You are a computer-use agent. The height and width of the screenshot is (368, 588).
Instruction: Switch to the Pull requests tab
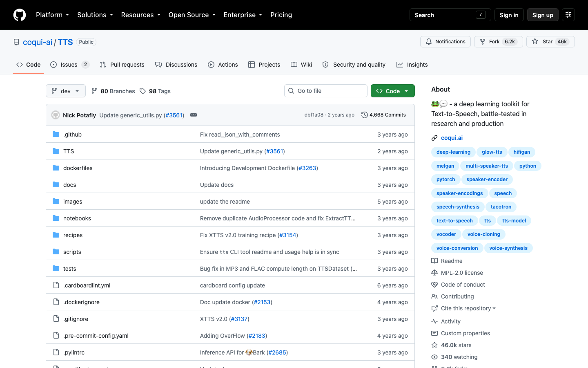click(122, 65)
